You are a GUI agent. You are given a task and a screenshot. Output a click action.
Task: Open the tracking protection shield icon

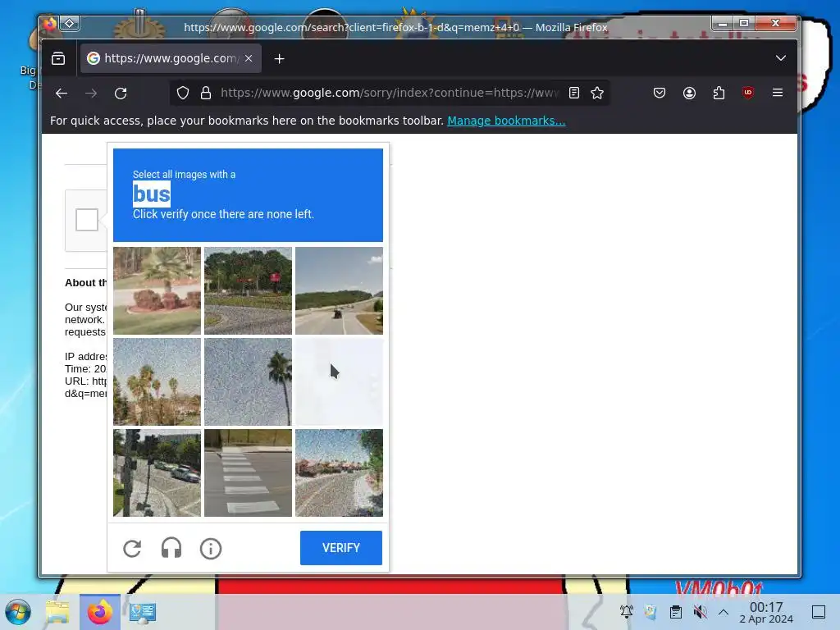pyautogui.click(x=183, y=93)
